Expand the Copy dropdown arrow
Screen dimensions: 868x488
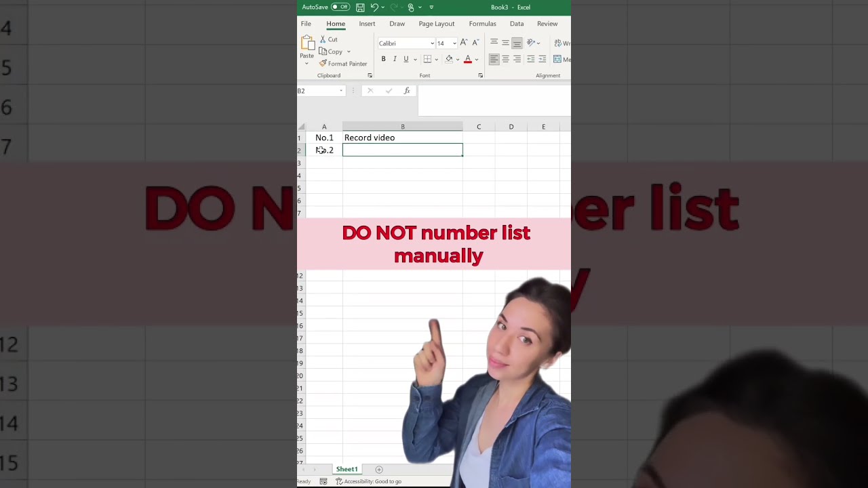click(349, 52)
